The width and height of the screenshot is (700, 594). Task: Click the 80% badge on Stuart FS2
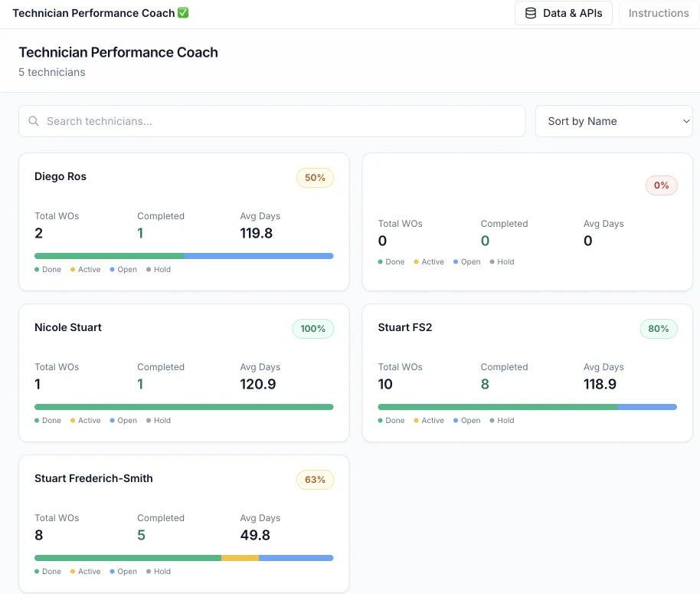pos(659,329)
